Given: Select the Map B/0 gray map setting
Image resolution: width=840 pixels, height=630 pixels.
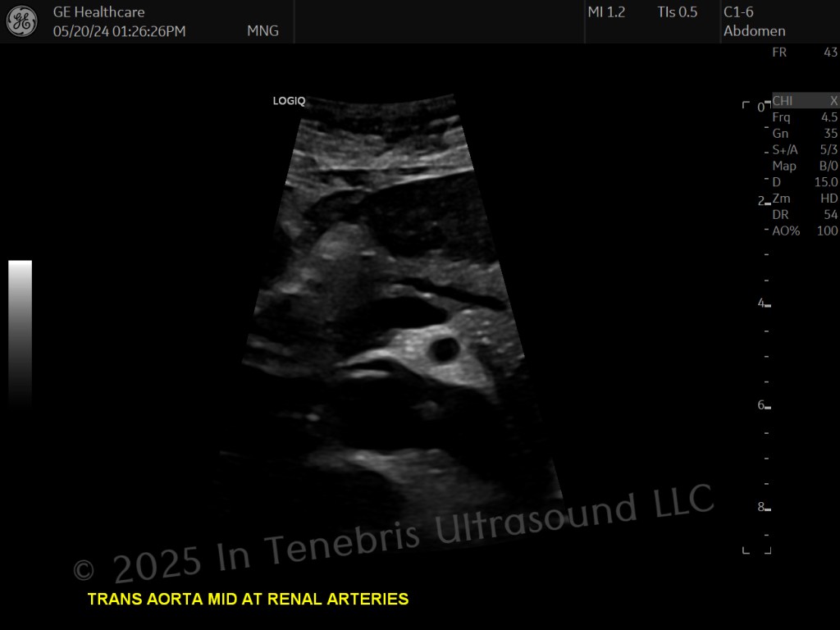Looking at the screenshot, I should [805, 166].
